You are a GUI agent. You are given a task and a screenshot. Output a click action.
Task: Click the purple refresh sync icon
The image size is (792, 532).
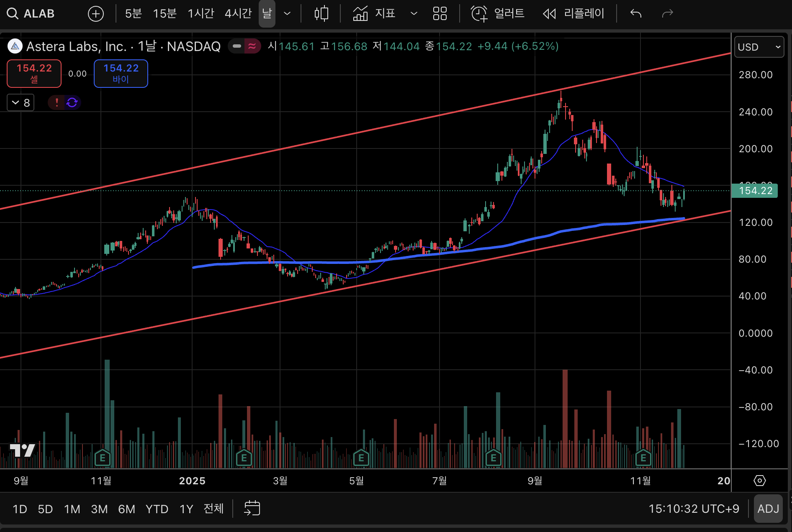point(72,102)
